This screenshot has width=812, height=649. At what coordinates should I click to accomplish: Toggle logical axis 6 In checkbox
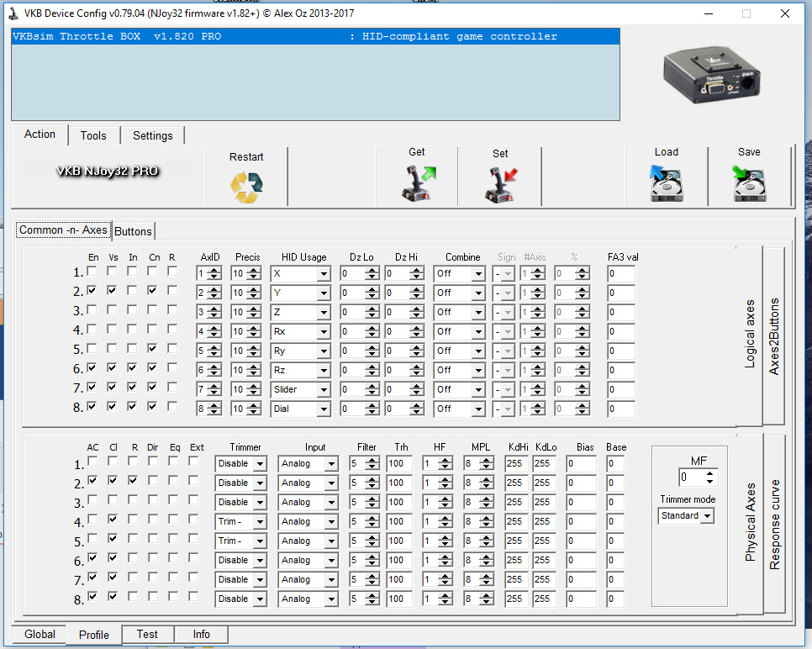pyautogui.click(x=132, y=367)
